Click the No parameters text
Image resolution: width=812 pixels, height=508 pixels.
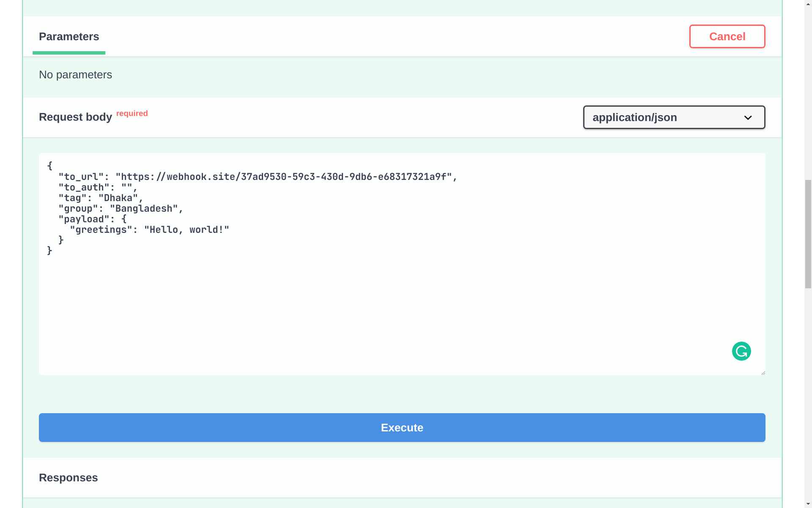(75, 75)
